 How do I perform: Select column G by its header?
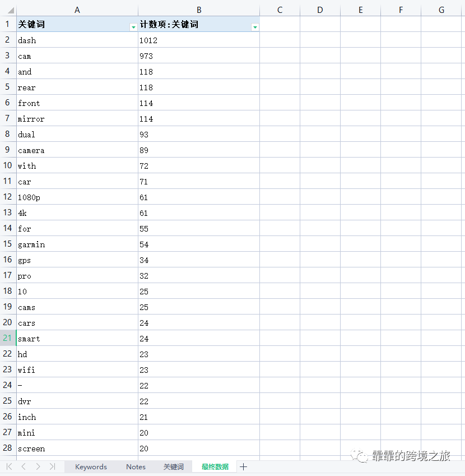point(440,9)
